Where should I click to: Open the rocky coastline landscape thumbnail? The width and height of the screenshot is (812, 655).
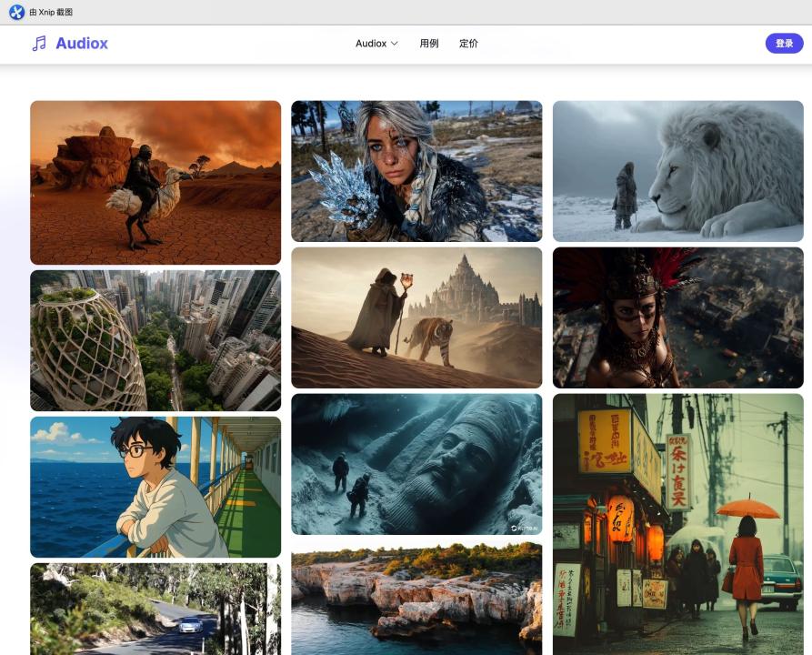tap(416, 600)
